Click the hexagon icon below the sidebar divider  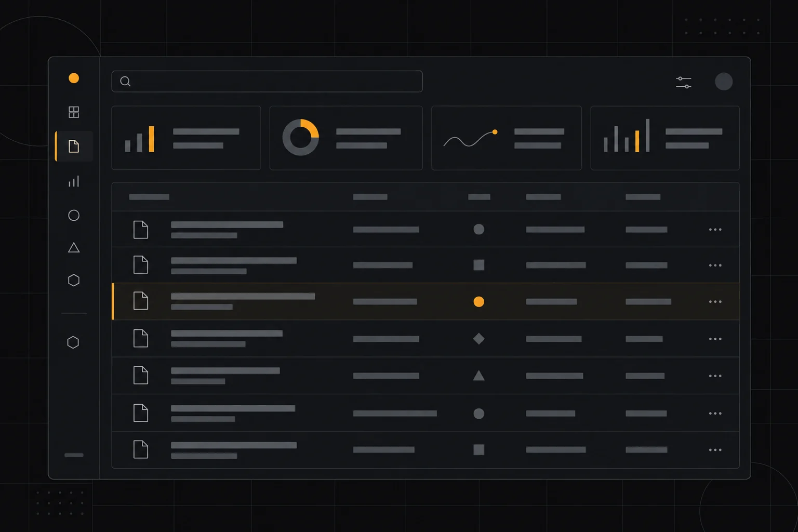(x=73, y=342)
